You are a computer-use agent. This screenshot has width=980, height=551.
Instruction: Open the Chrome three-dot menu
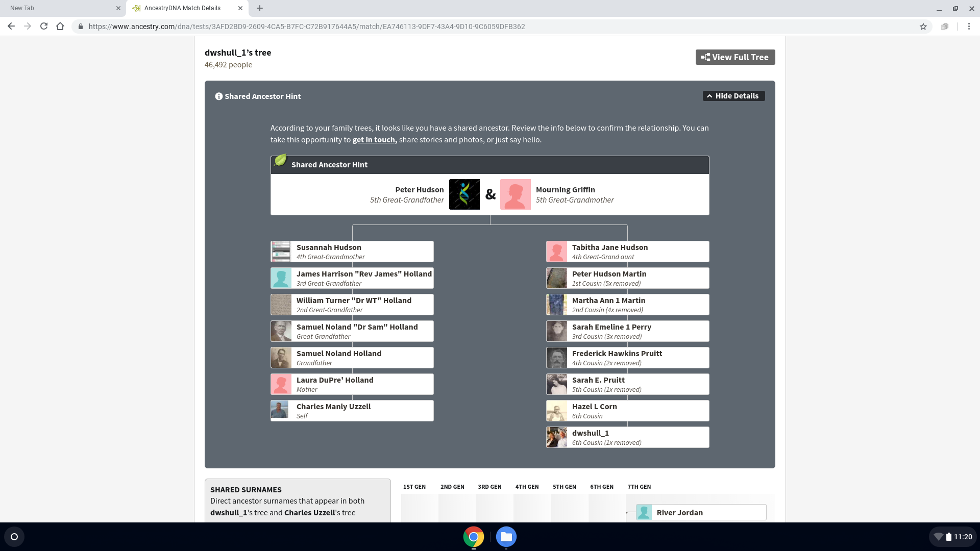pos(969,27)
